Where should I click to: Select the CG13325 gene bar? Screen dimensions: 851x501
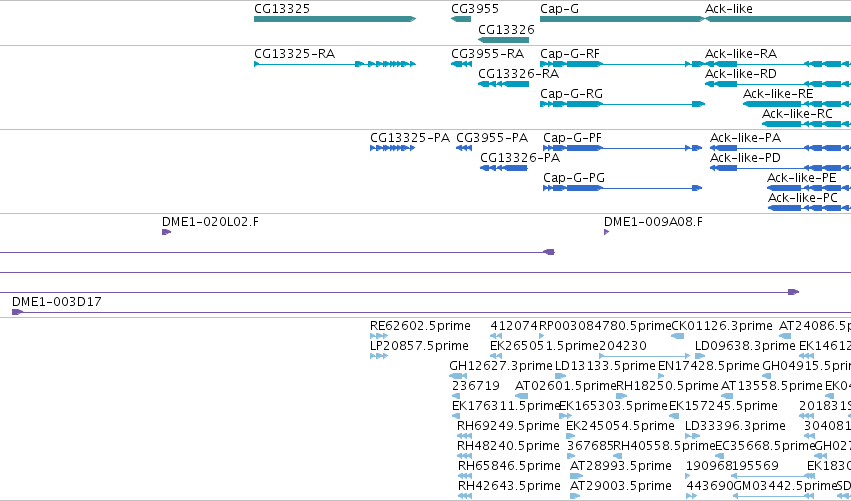click(335, 19)
